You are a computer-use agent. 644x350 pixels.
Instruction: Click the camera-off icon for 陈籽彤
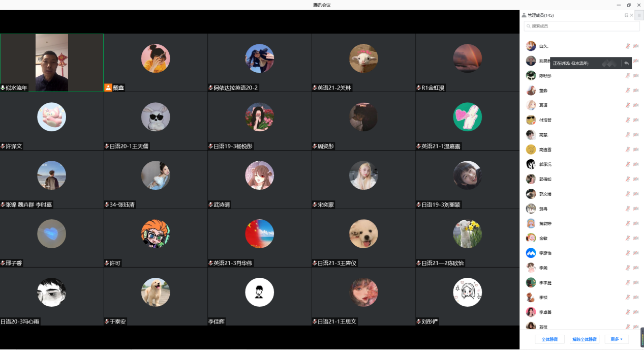pyautogui.click(x=636, y=76)
